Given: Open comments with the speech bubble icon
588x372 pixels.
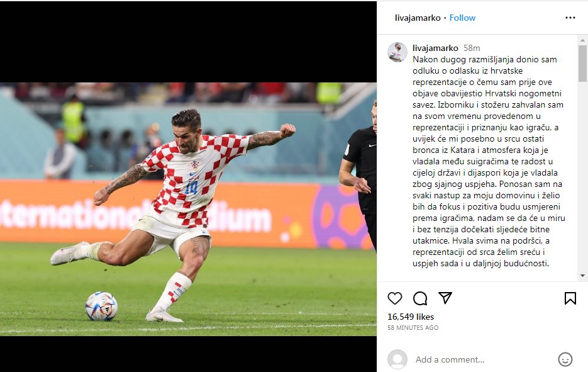Looking at the screenshot, I should coord(420,298).
